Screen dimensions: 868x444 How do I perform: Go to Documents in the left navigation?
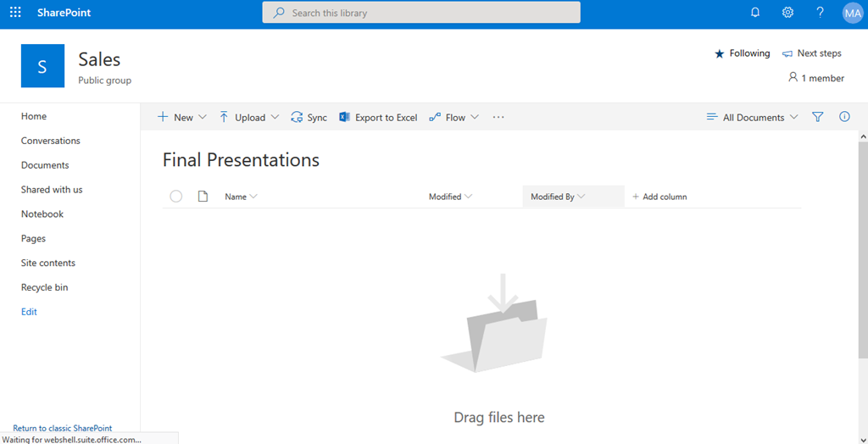point(45,165)
